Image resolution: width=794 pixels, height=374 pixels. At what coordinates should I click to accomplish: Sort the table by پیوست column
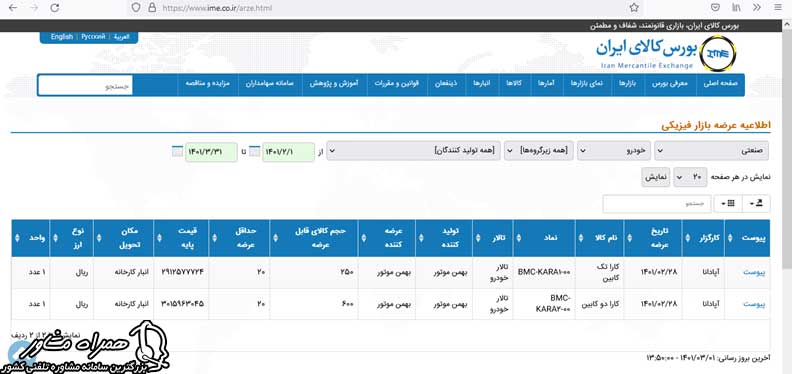pos(747,238)
